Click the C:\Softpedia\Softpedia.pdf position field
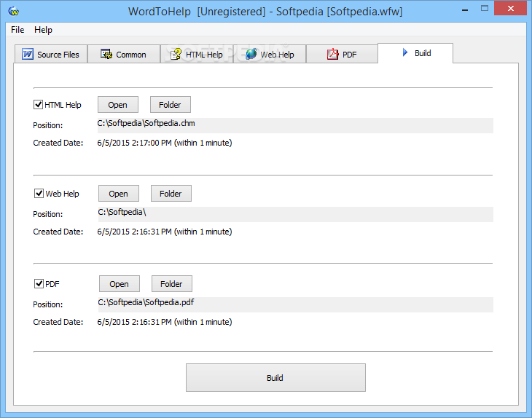Screen dimensions: 532x418 [x=295, y=304]
